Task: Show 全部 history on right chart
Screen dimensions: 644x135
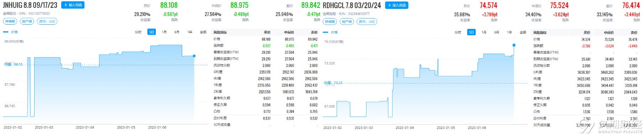Action: click(523, 32)
